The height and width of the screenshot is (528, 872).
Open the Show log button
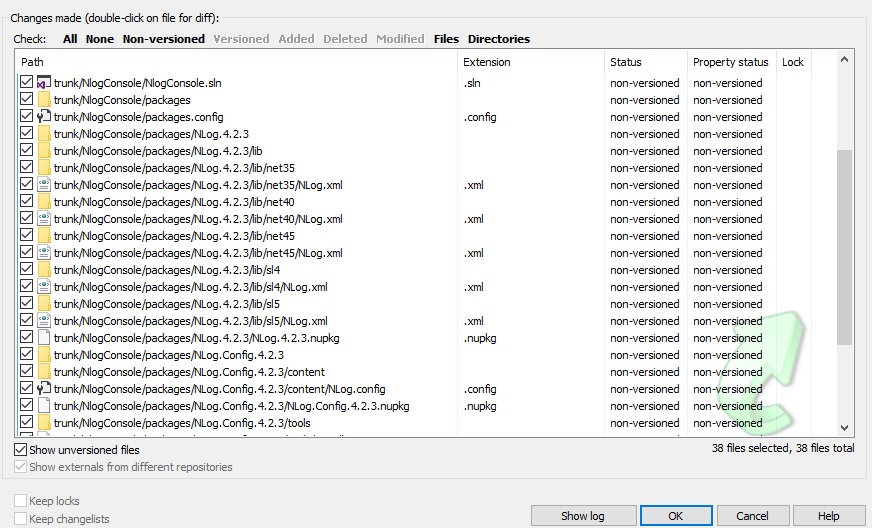coord(583,516)
